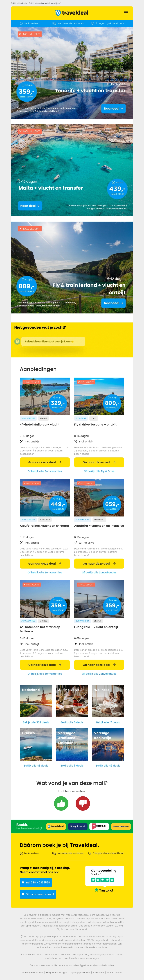Open the Cruises category thumbnail
This screenshot has height=980, width=144.
pyautogui.click(x=36, y=744)
